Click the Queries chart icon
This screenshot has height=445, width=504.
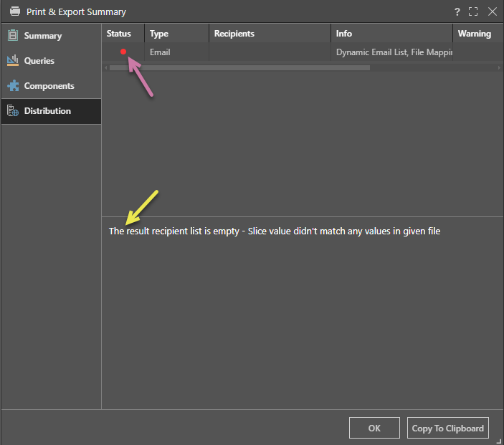[x=12, y=61]
